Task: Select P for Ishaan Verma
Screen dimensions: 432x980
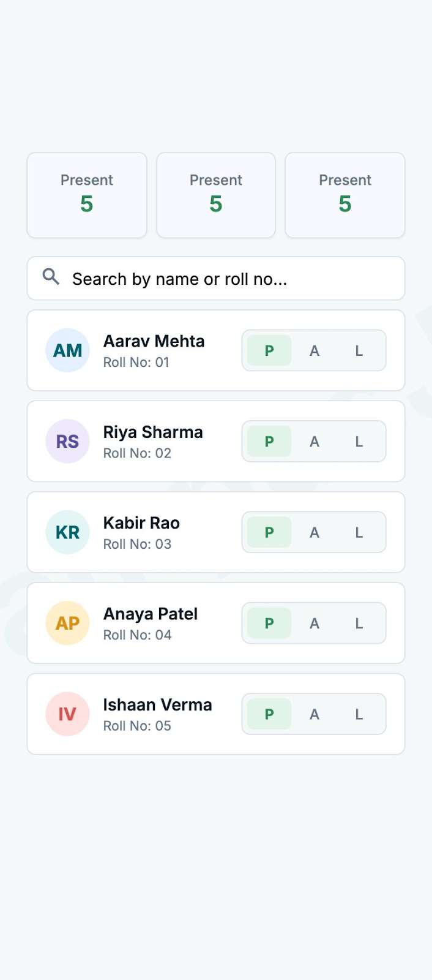Action: coord(269,714)
